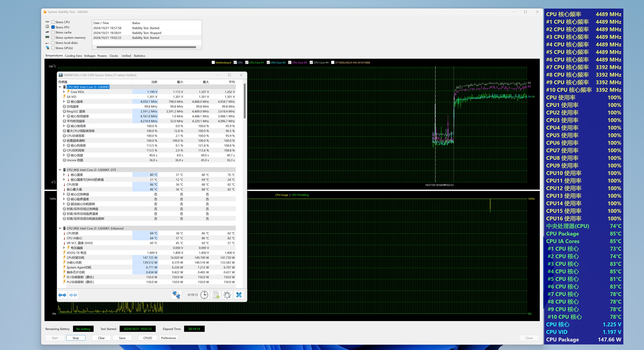Screen dimensions: 644x350
Task: Expand the Core VIDs tree row
Action: point(64,92)
